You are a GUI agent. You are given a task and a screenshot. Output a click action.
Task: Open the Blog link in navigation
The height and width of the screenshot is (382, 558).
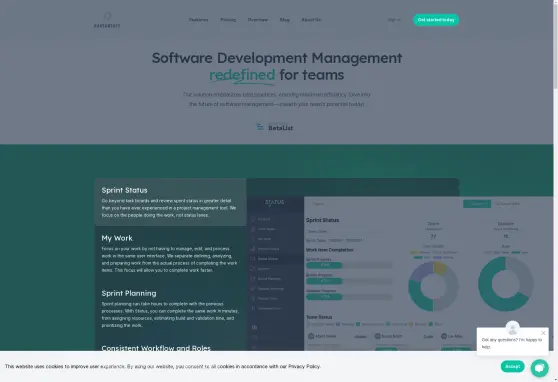click(284, 20)
